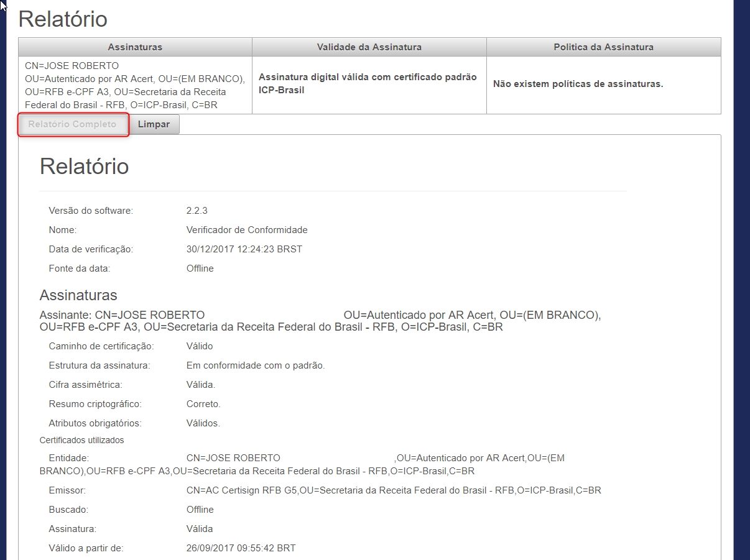Click the Assinaturas column header
Image resolution: width=750 pixels, height=560 pixels.
click(x=135, y=47)
